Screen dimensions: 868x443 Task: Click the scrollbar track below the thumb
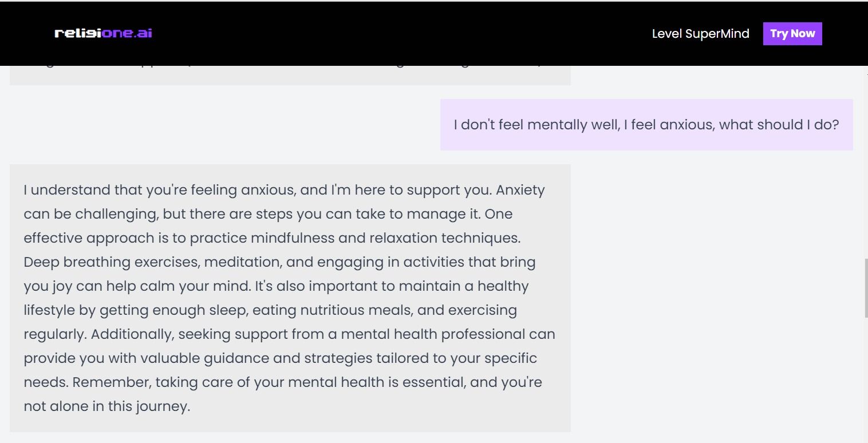[x=865, y=378]
